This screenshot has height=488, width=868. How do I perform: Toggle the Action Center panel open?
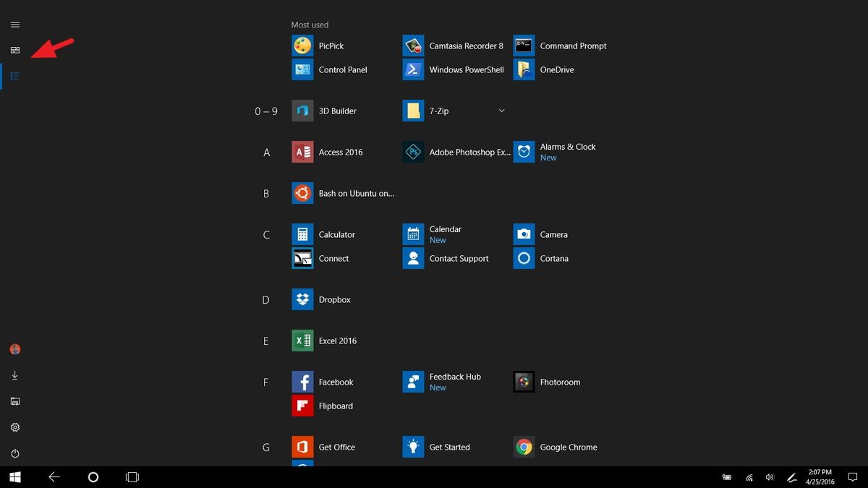[x=853, y=477]
